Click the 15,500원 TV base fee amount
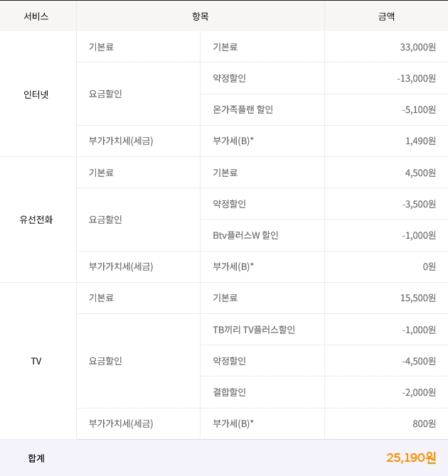The height and width of the screenshot is (476, 448). tap(417, 298)
